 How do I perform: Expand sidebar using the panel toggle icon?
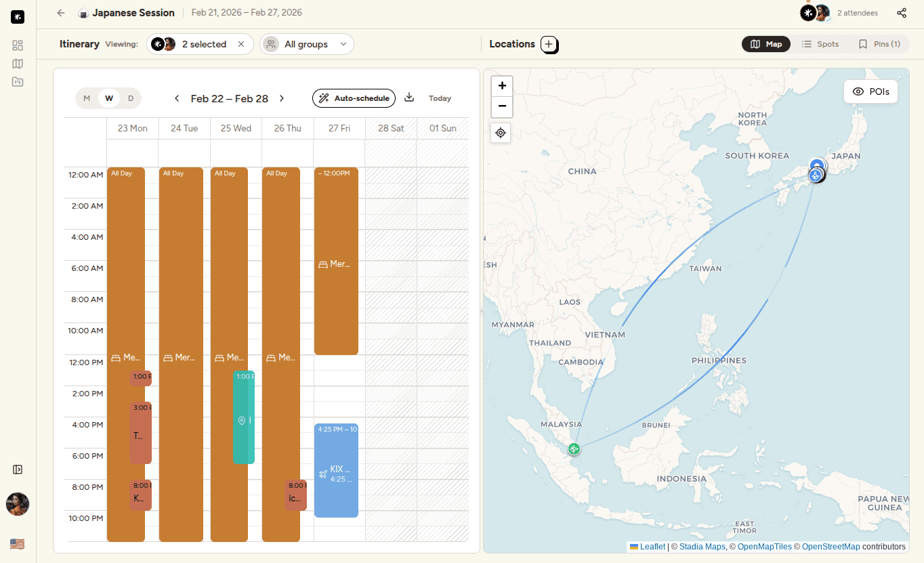pos(18,470)
